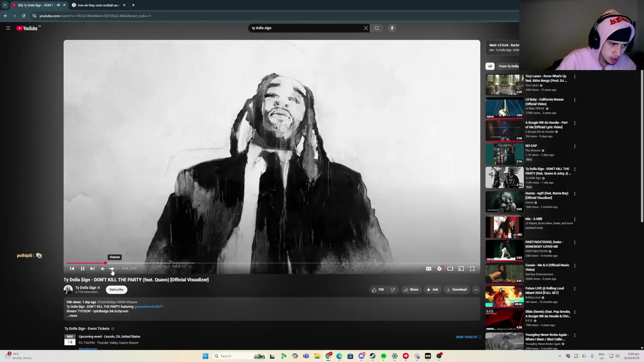Reload the page
Screen dimensions: 644x362
23,16
